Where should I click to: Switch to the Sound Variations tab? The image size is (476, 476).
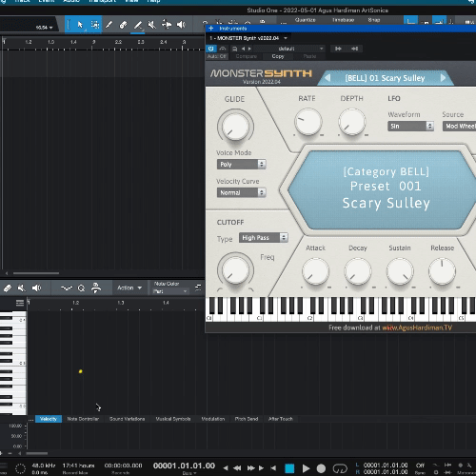127,419
